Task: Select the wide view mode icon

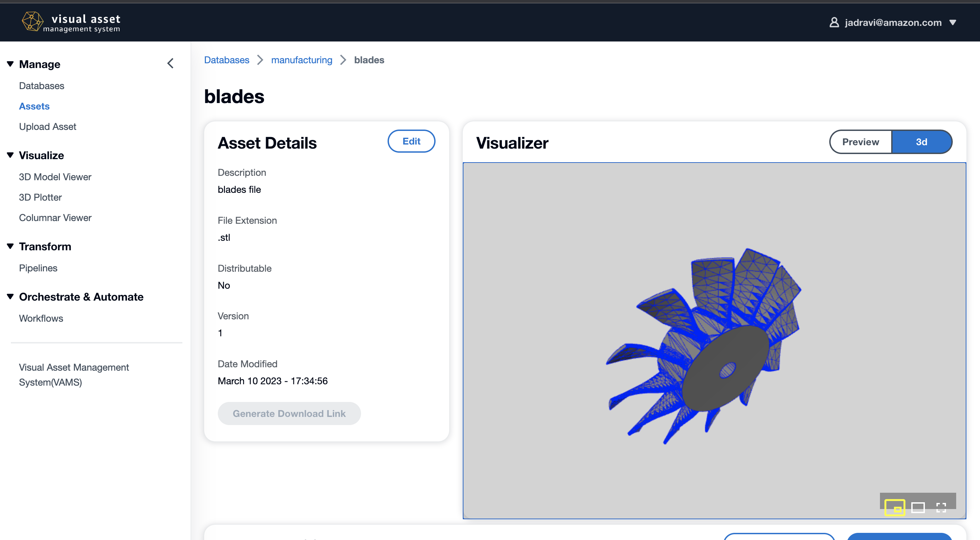Action: 918,508
